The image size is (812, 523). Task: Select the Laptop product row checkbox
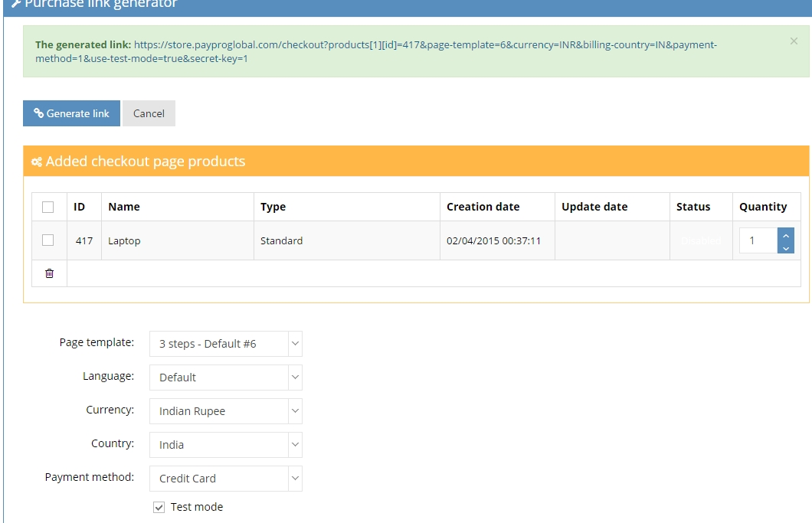point(47,240)
